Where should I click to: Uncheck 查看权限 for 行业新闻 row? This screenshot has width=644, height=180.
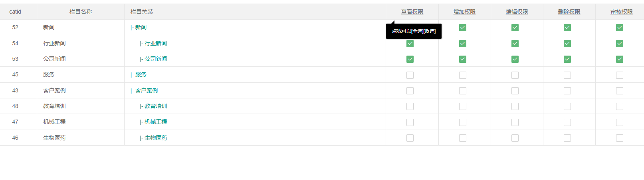pos(410,44)
